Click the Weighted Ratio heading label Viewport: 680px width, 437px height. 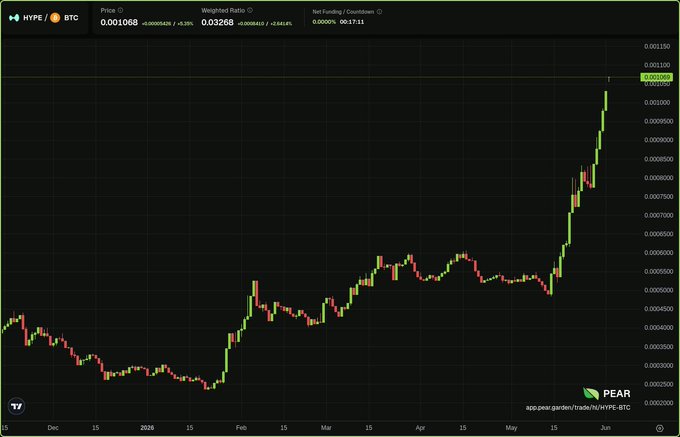[x=223, y=10]
